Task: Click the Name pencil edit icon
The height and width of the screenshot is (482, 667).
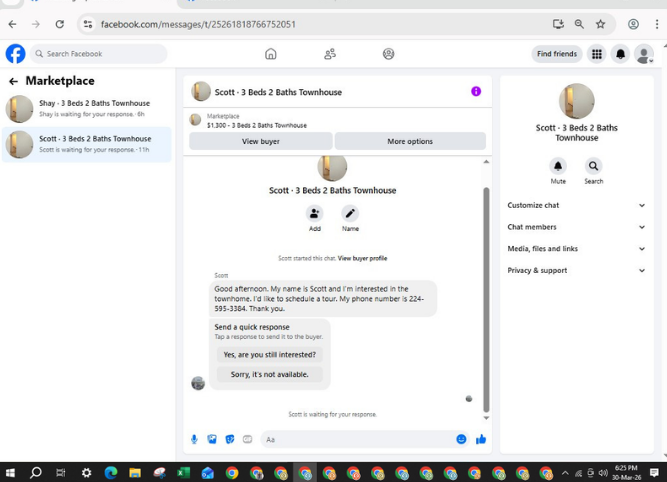Action: (350, 214)
